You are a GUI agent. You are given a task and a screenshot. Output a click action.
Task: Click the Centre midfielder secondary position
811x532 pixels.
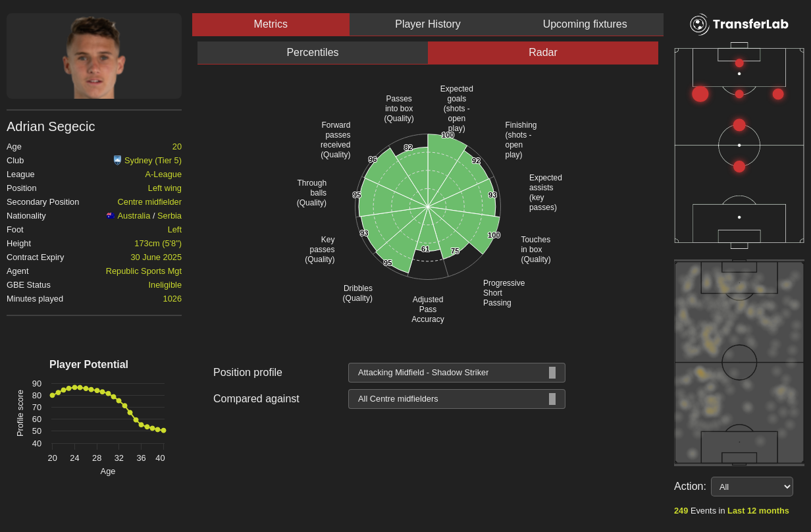coord(149,202)
